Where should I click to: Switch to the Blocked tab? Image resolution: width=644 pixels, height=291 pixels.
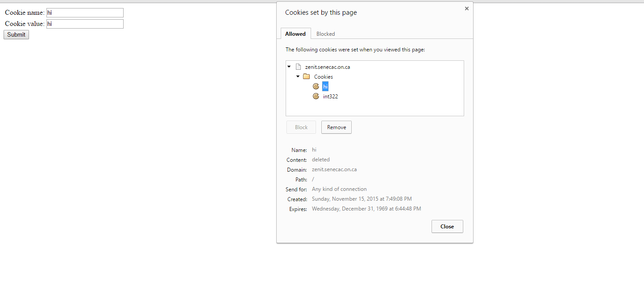[x=325, y=34]
